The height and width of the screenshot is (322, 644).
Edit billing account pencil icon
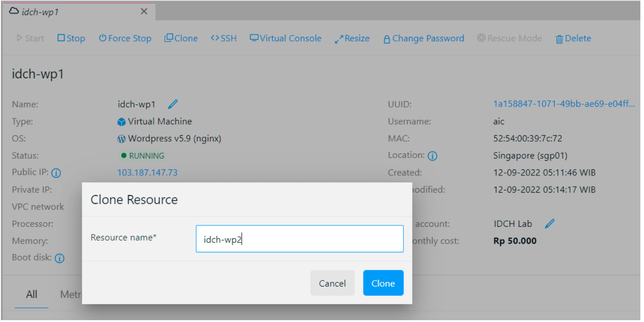(x=550, y=224)
